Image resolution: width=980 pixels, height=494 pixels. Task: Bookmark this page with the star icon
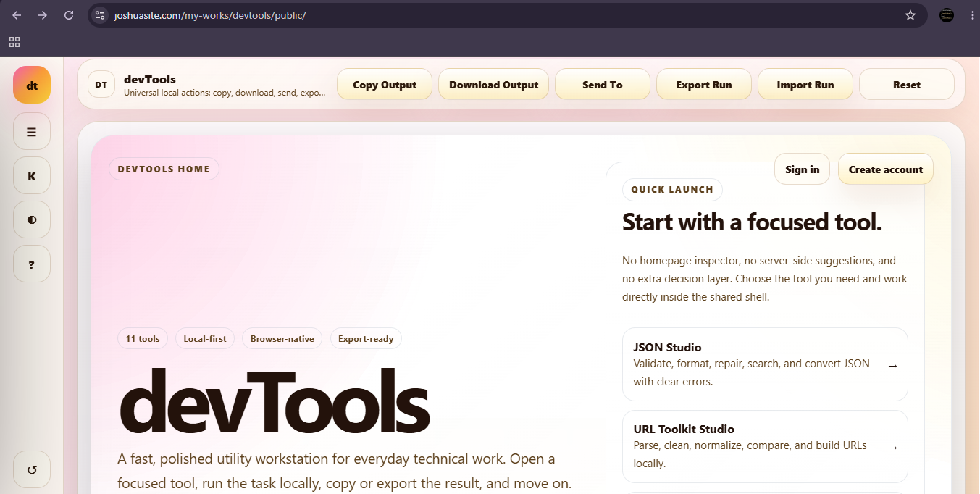click(910, 15)
